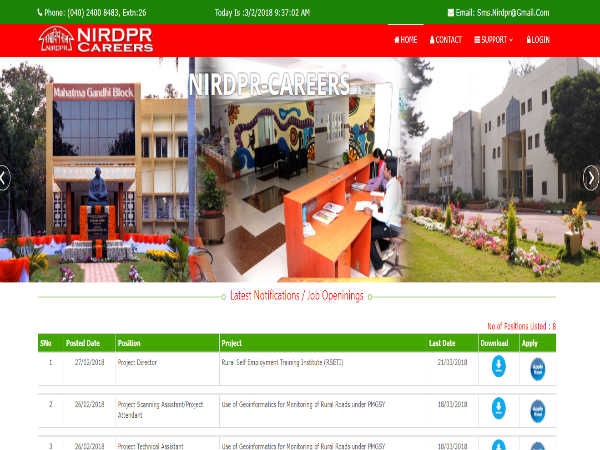Click the NIRDPR-CAREERS banner image
This screenshot has height=450, width=600.
[x=300, y=170]
